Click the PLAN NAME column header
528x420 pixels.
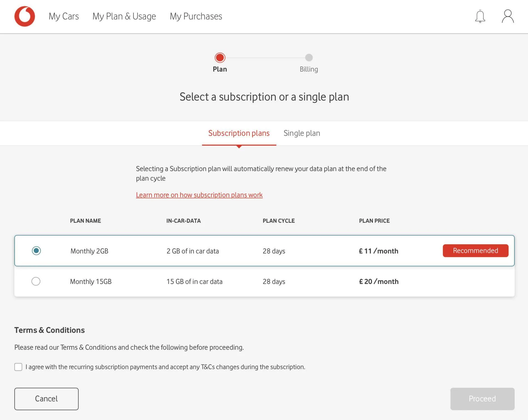click(x=85, y=221)
